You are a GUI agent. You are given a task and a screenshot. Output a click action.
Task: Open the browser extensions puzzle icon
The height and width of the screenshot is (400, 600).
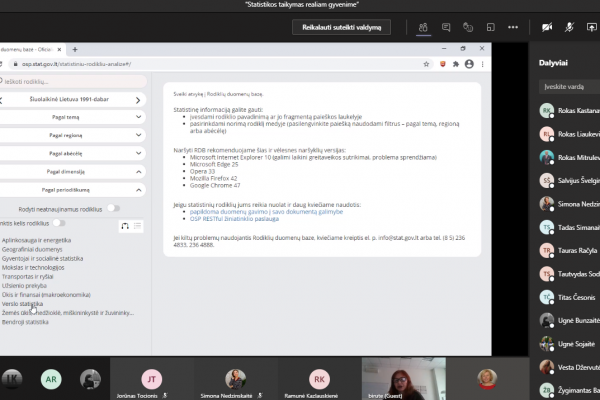coord(456,64)
